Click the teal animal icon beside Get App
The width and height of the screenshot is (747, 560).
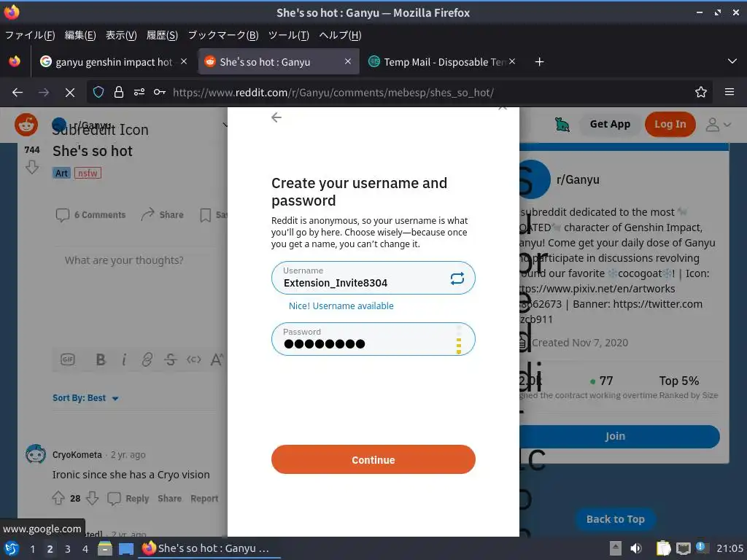tap(562, 125)
